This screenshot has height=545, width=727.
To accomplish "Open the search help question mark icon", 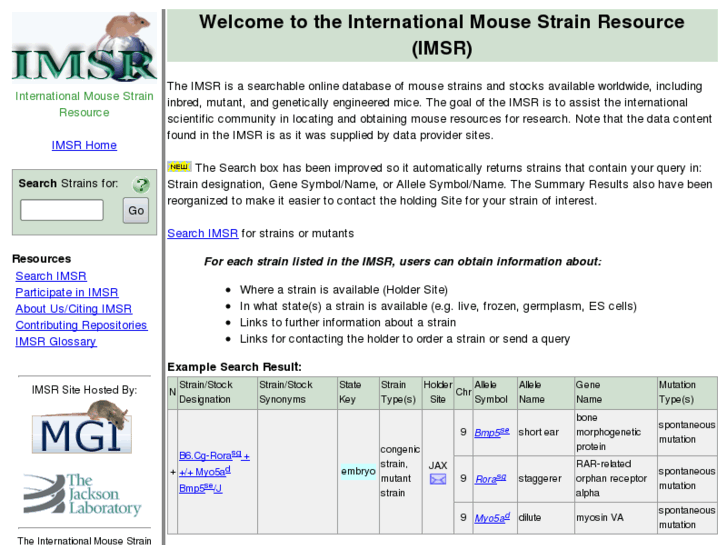I will [x=141, y=185].
